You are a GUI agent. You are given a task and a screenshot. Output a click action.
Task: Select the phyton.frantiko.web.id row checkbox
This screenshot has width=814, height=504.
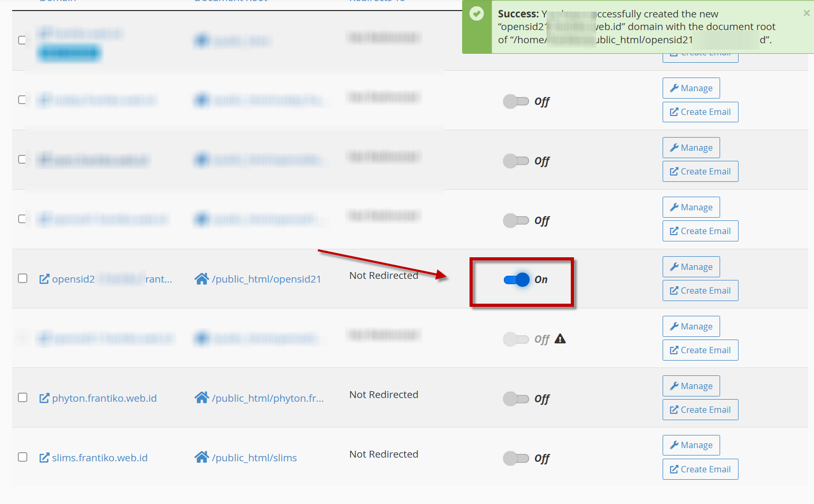(x=23, y=398)
